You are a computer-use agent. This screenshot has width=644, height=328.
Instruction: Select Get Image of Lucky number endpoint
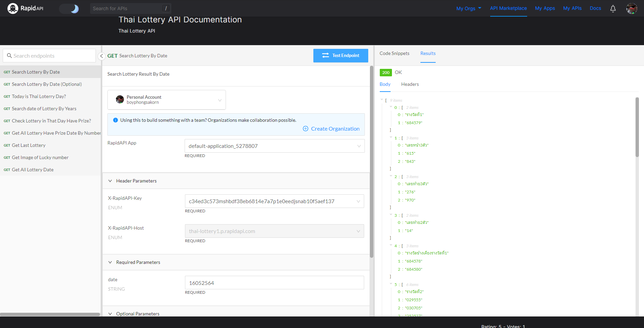(x=50, y=157)
